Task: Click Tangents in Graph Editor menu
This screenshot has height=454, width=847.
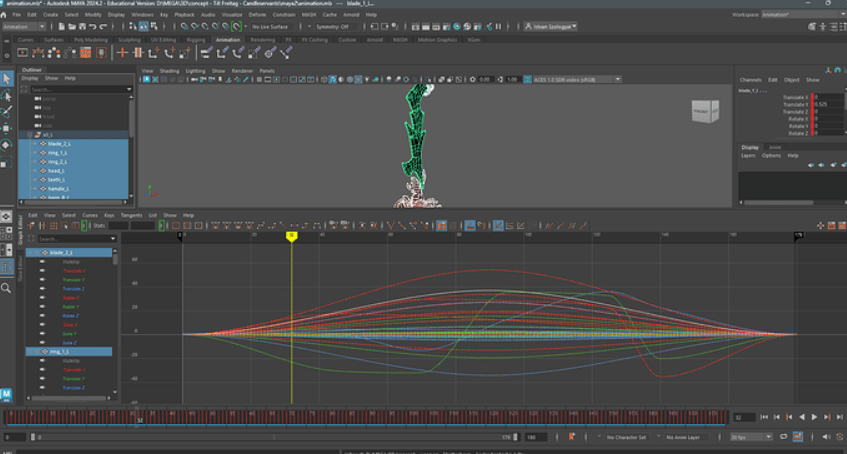Action: click(x=130, y=215)
